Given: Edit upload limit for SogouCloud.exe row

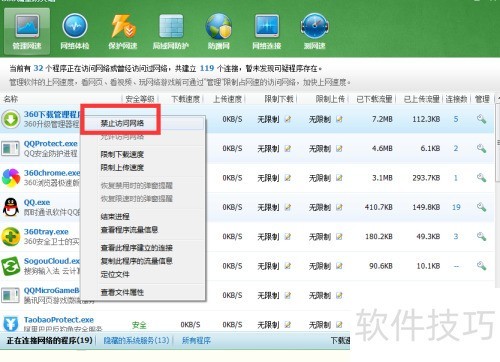Looking at the screenshot, I should tap(339, 266).
